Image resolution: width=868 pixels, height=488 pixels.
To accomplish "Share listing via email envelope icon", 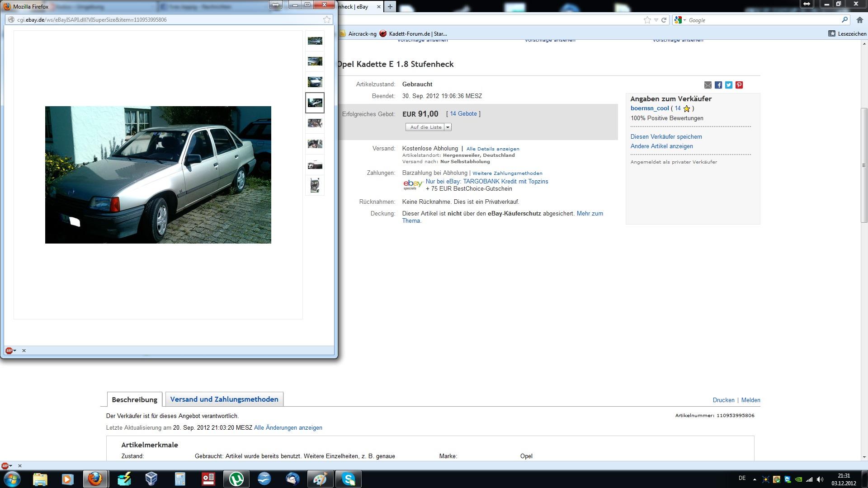I will [x=708, y=85].
